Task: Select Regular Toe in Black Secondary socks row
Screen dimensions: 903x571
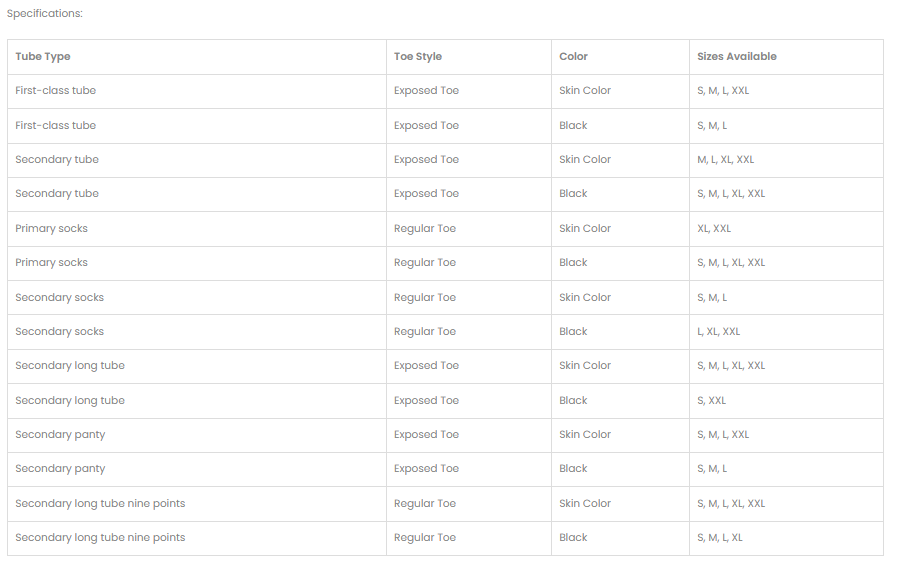Action: coord(425,332)
